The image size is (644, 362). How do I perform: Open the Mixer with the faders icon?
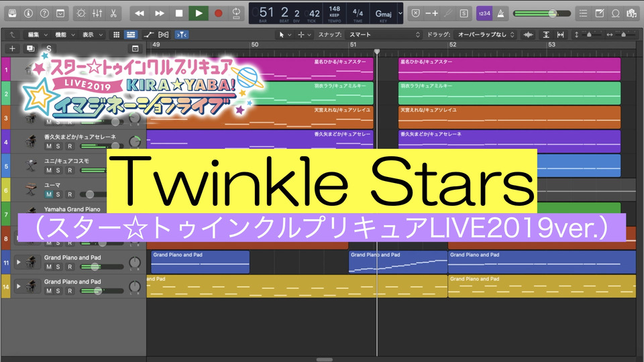pyautogui.click(x=97, y=13)
